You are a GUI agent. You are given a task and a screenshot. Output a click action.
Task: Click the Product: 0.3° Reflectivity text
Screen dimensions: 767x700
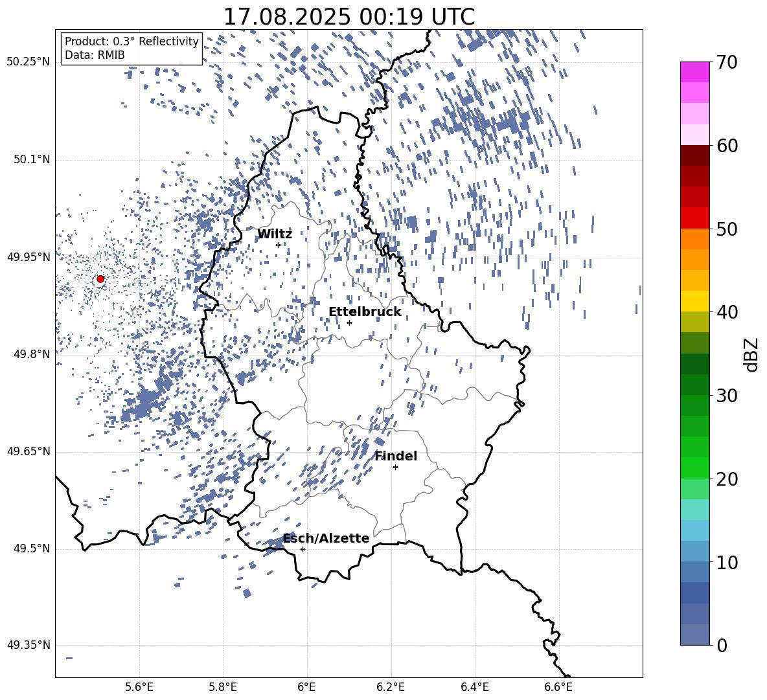(132, 41)
